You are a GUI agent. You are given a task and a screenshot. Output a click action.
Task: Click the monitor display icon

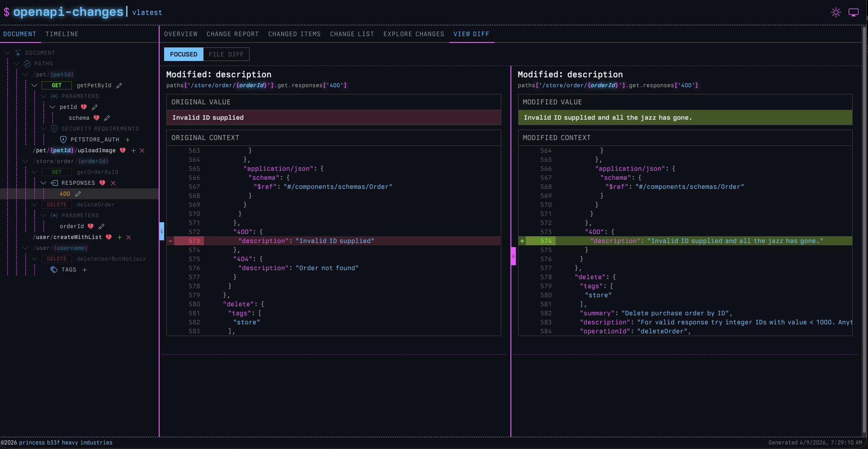(x=854, y=12)
